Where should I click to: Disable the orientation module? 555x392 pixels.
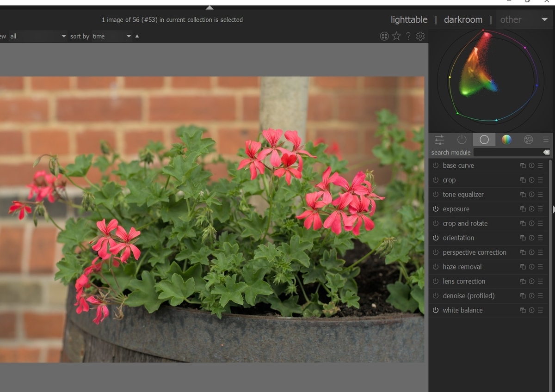(x=435, y=238)
